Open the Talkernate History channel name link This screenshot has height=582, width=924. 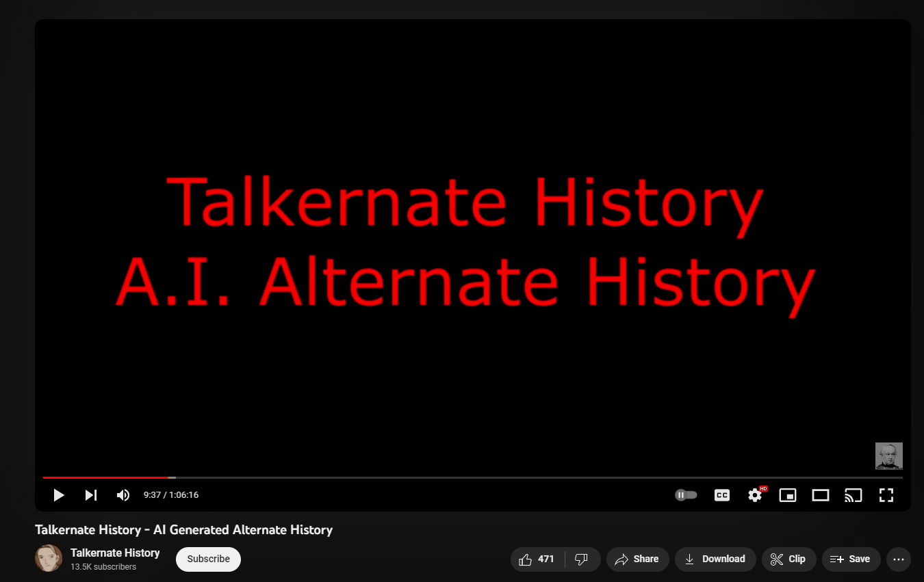click(115, 553)
